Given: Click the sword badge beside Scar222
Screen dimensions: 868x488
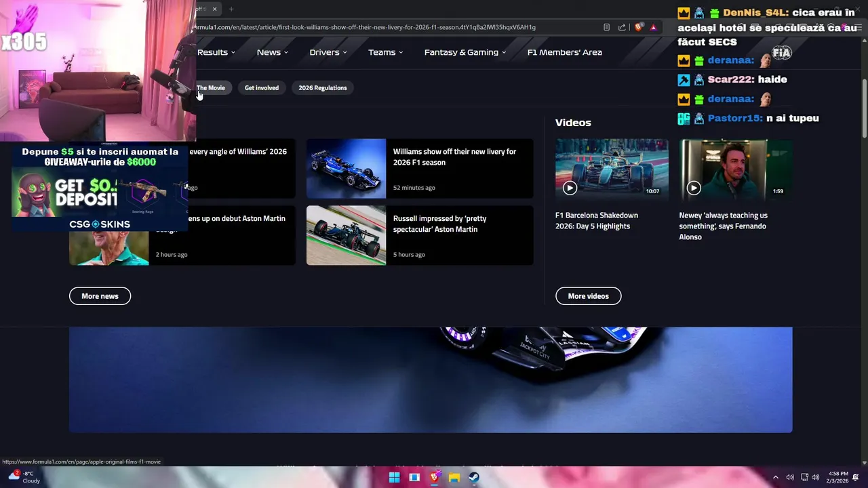Looking at the screenshot, I should point(684,79).
